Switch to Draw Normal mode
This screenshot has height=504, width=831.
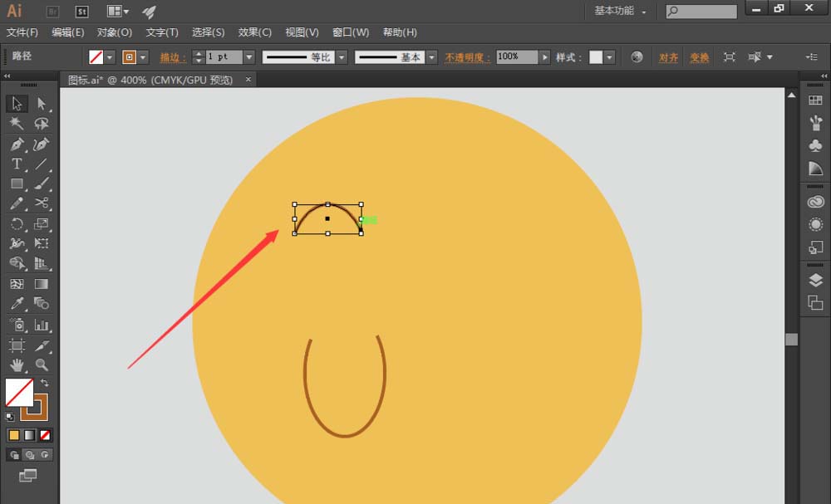pyautogui.click(x=14, y=455)
